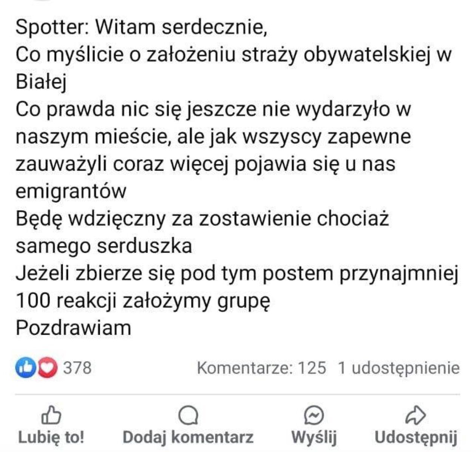This screenshot has width=476, height=452.
Task: Click the "100 reakcji założymy grupę" line
Action: pos(143,301)
